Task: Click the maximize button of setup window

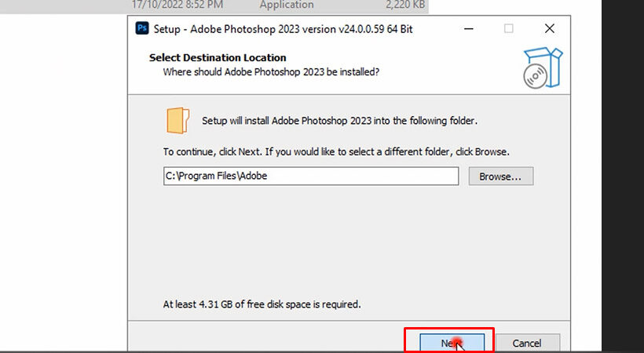Action: pyautogui.click(x=509, y=28)
